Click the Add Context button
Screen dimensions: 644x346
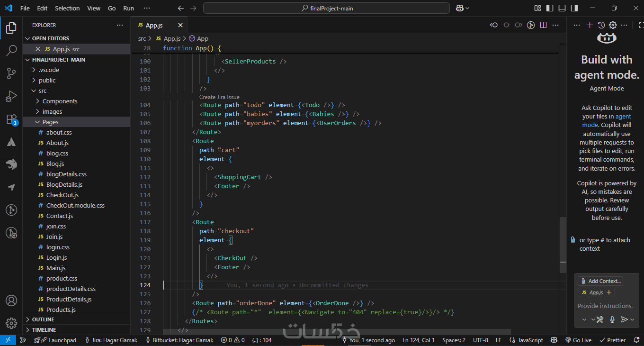point(600,281)
